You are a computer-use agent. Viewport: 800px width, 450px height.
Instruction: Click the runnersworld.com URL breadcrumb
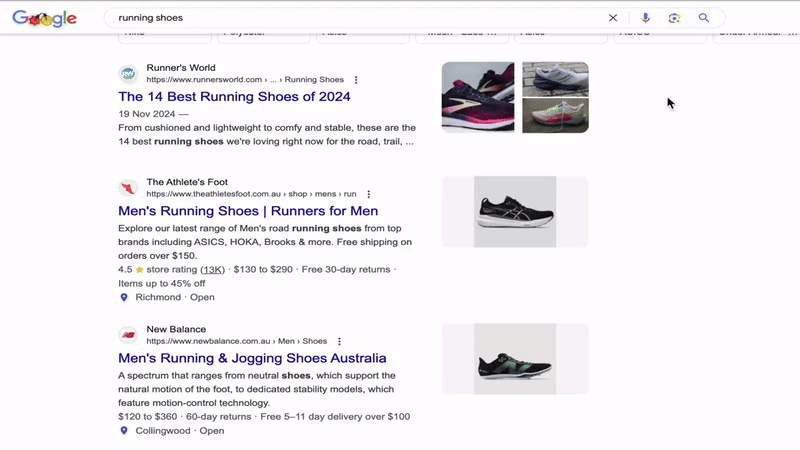245,80
